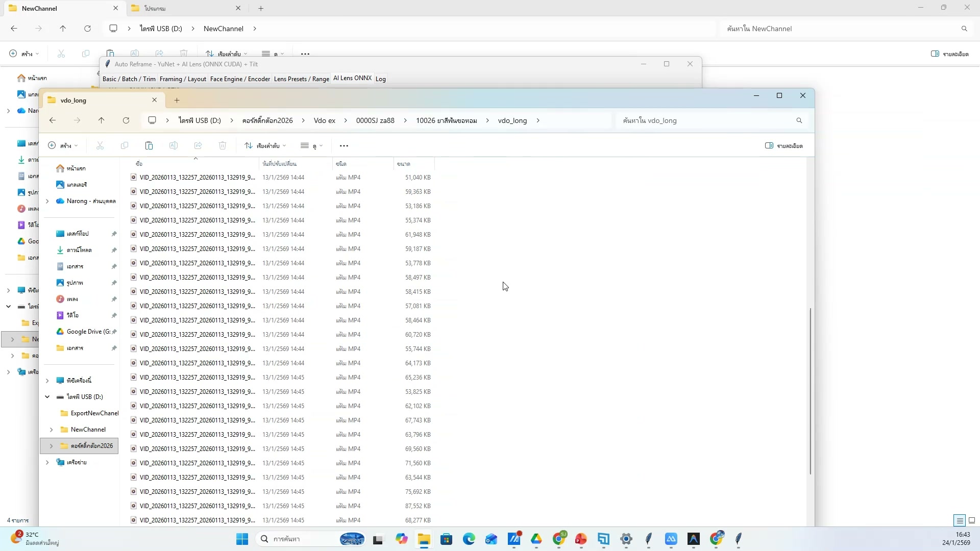Image resolution: width=980 pixels, height=551 pixels.
Task: Open the new tab plus button beside vdo_long
Action: click(x=177, y=101)
